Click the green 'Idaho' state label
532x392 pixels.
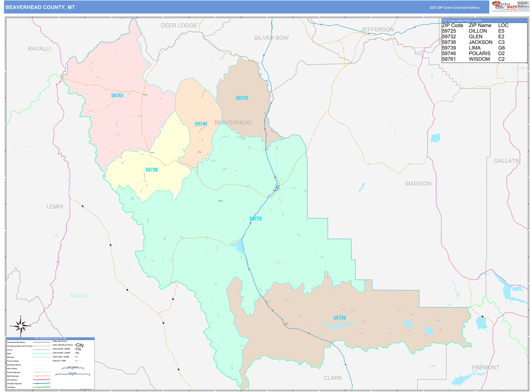[79, 295]
